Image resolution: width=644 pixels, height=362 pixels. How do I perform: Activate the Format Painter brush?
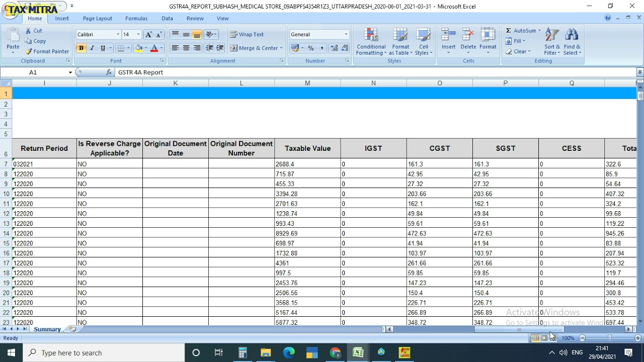coord(47,51)
